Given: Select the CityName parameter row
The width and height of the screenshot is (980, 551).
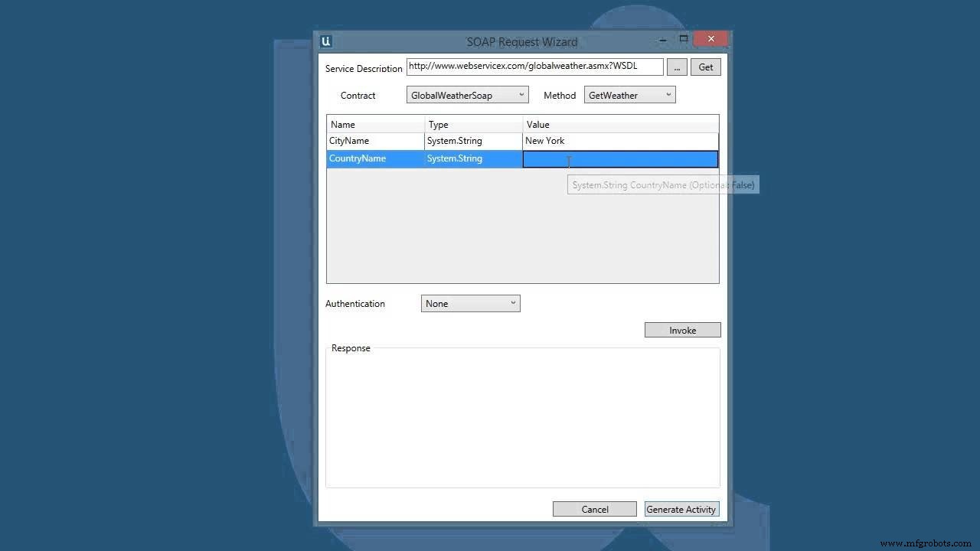Looking at the screenshot, I should 374,141.
